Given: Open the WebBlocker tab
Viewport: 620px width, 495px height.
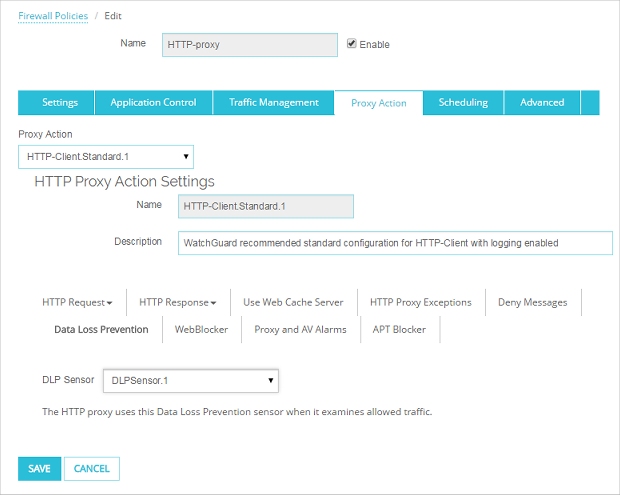Looking at the screenshot, I should (201, 329).
